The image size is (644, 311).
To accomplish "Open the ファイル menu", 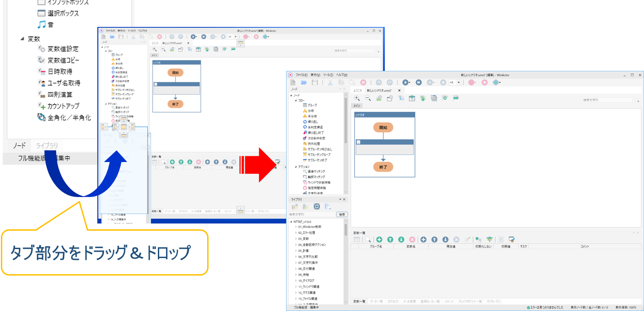I will (x=301, y=75).
